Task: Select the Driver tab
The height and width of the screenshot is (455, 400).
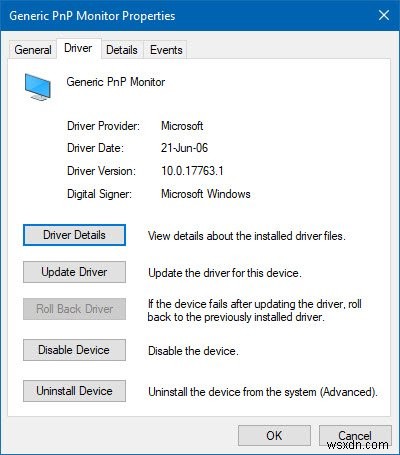Action: point(78,49)
